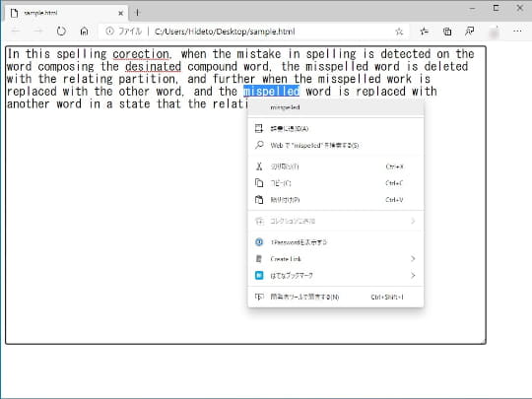Open the Settings and more ellipsis menu

(x=517, y=32)
